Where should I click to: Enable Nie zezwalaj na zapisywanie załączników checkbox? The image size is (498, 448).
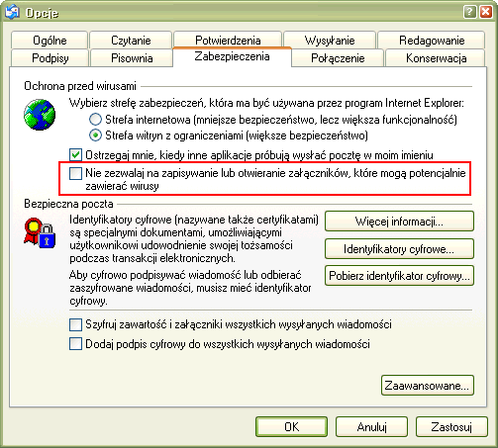(x=75, y=173)
